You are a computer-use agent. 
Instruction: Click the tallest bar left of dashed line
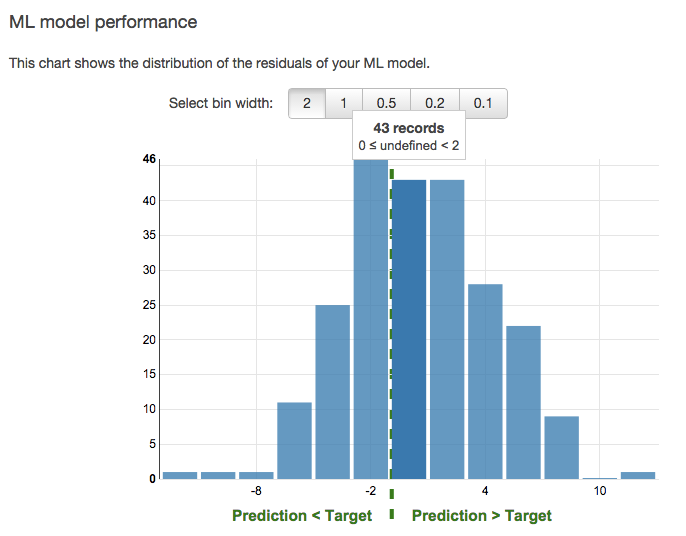click(x=371, y=319)
